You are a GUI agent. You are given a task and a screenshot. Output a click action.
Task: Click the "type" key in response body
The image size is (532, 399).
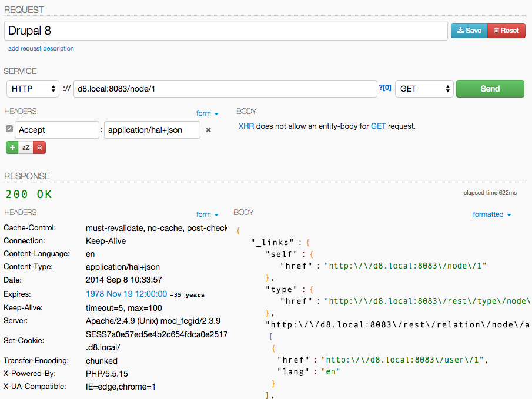[282, 290]
